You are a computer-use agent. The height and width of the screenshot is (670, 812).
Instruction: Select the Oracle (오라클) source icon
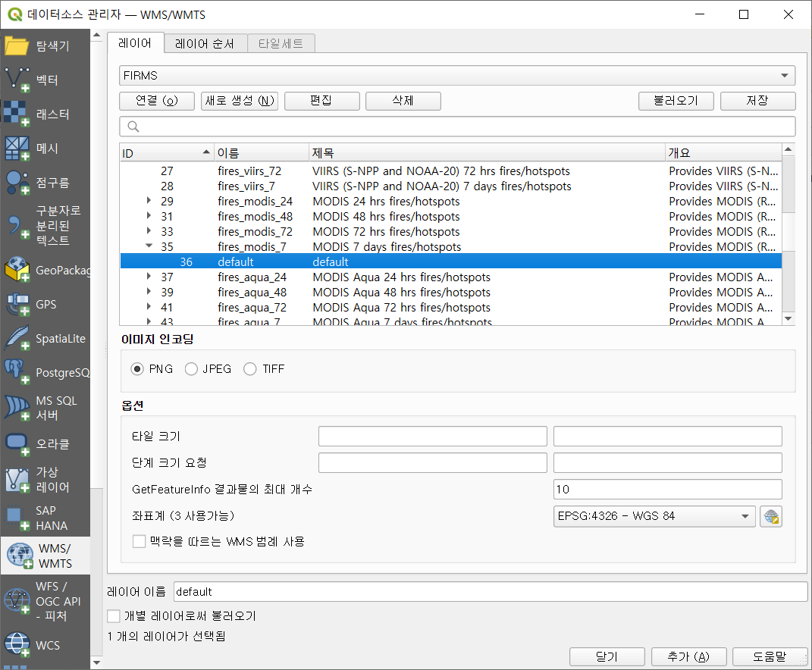tap(17, 443)
